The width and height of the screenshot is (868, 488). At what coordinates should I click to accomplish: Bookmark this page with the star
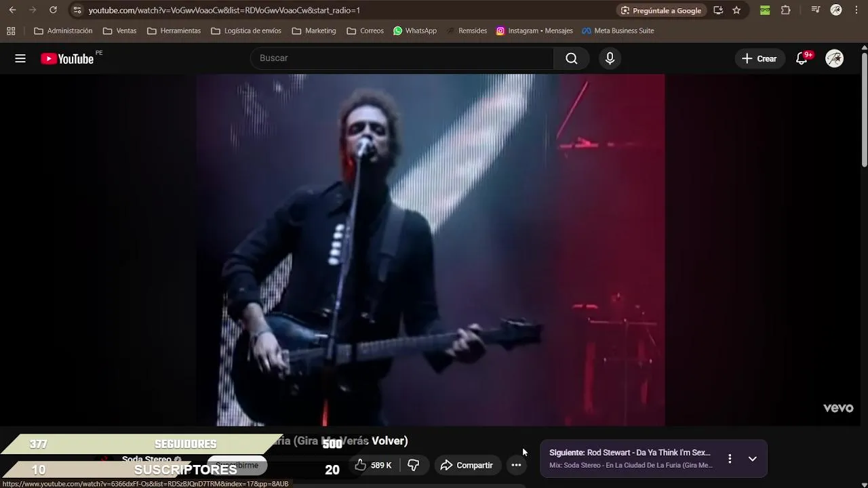coord(736,10)
